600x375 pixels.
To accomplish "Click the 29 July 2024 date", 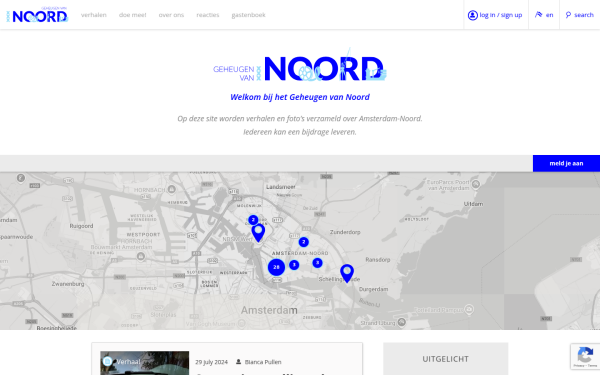I will pos(211,362).
